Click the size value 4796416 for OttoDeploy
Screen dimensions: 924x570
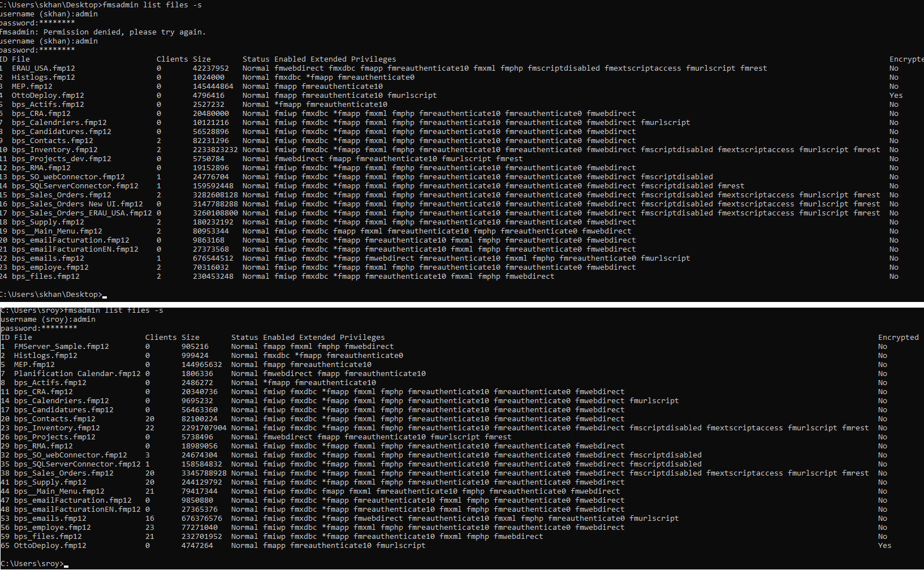pyautogui.click(x=208, y=96)
